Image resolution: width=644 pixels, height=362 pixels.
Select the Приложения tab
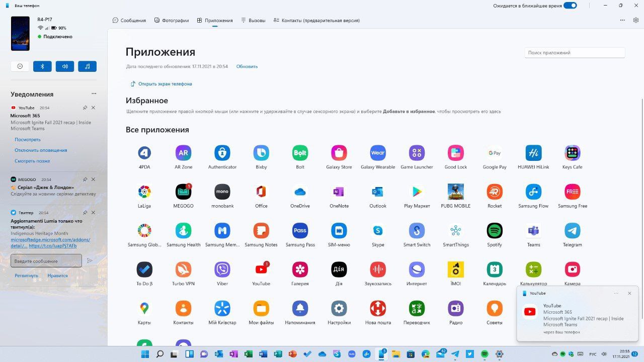tap(215, 21)
